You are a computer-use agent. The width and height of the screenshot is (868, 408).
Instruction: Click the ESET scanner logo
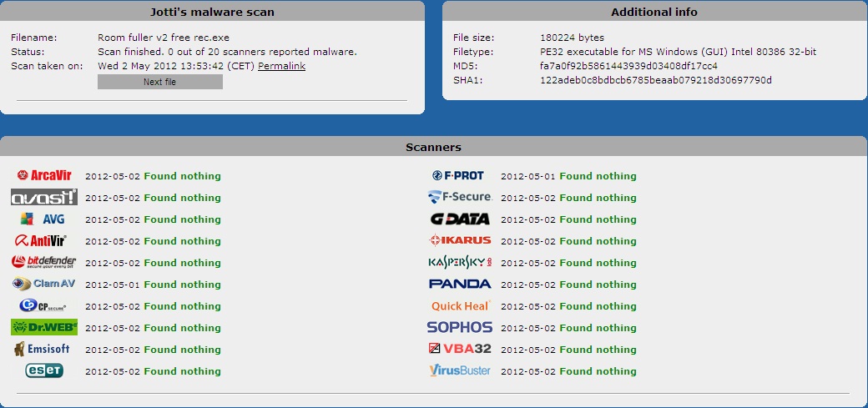click(x=44, y=370)
